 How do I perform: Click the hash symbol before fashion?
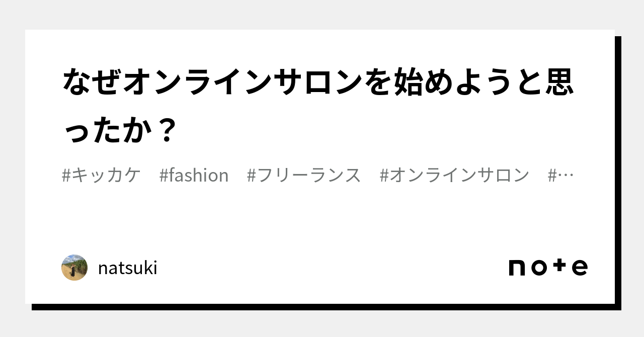click(x=164, y=175)
